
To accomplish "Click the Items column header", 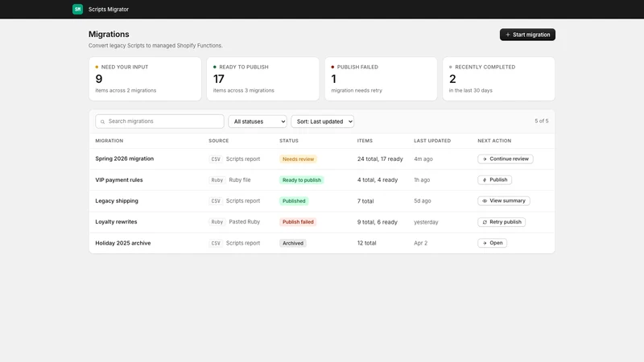I will point(365,141).
